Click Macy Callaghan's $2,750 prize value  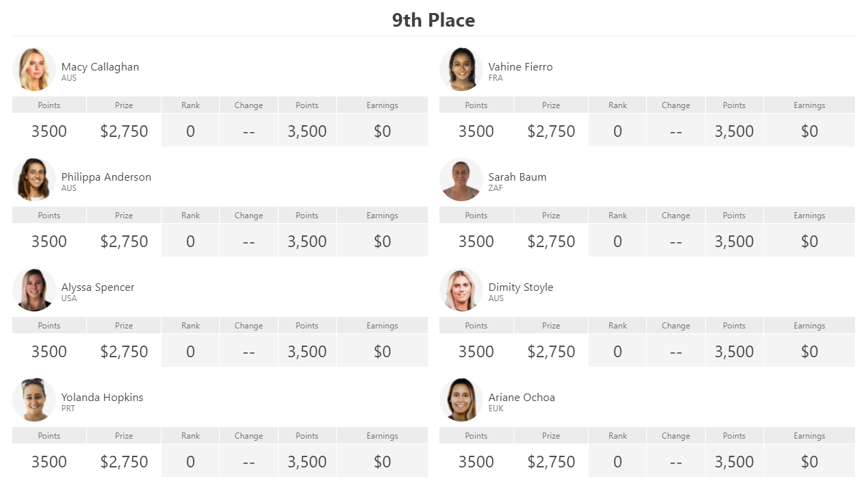click(x=124, y=131)
